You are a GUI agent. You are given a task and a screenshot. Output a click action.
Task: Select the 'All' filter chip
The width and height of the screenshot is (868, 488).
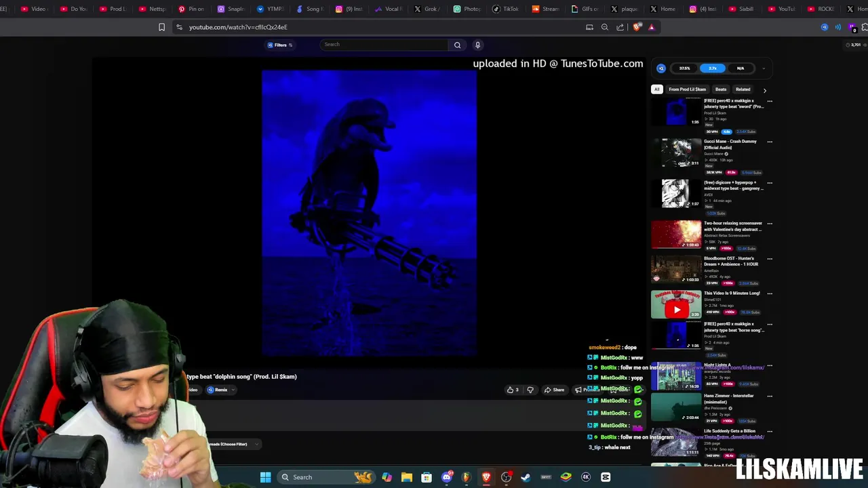[x=656, y=89]
